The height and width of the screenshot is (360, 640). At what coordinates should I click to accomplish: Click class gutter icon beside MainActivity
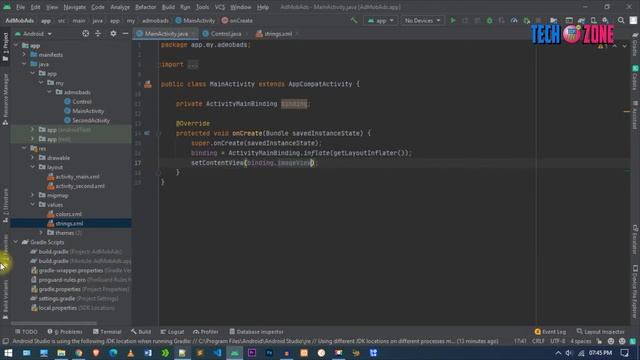pos(148,84)
